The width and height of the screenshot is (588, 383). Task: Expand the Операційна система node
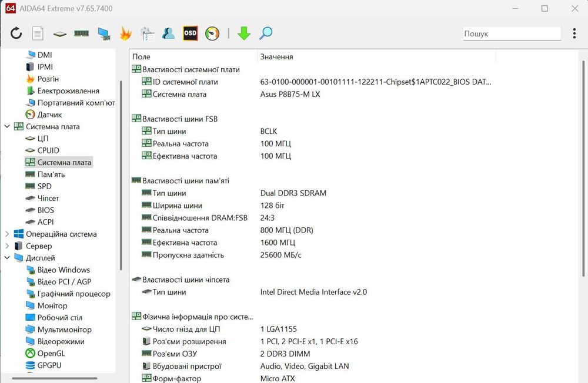point(6,234)
